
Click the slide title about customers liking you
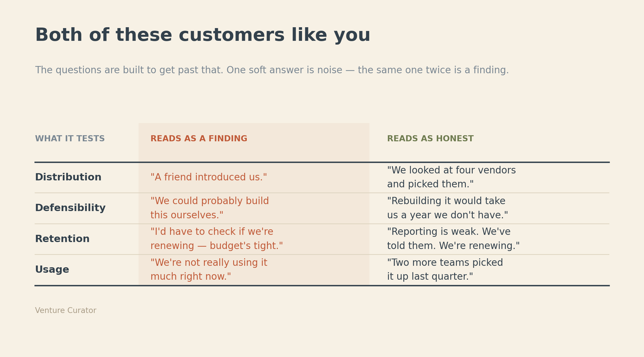point(203,35)
